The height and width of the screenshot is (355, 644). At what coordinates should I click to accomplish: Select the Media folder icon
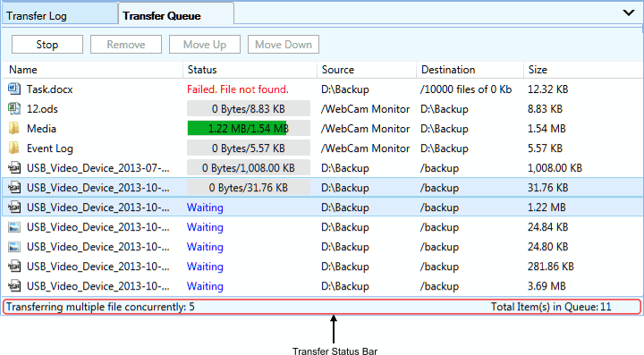pos(14,128)
